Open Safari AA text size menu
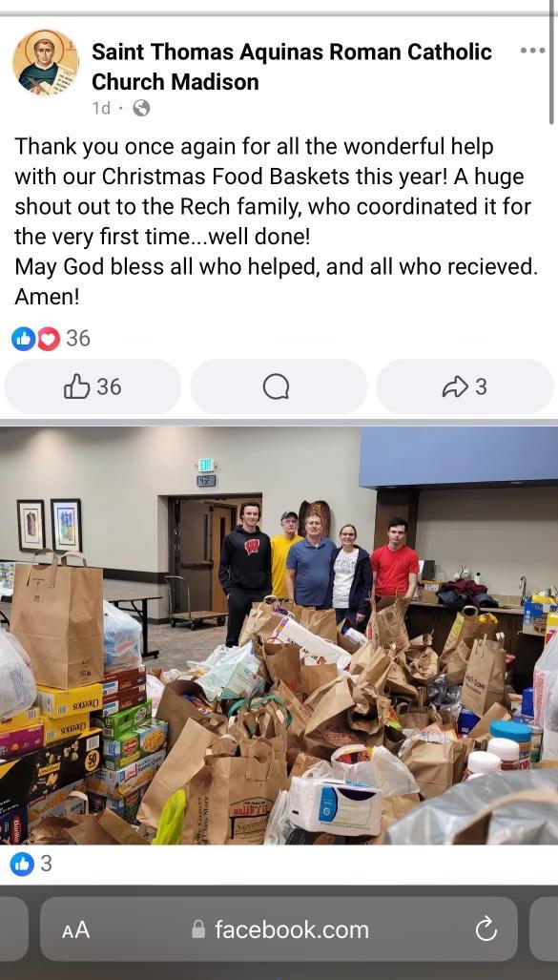The width and height of the screenshot is (558, 980). click(x=76, y=930)
